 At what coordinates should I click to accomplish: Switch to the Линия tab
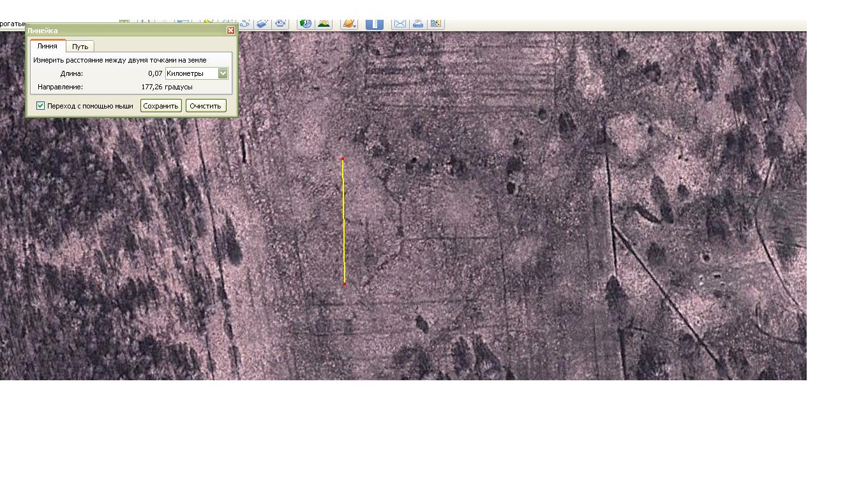click(47, 46)
